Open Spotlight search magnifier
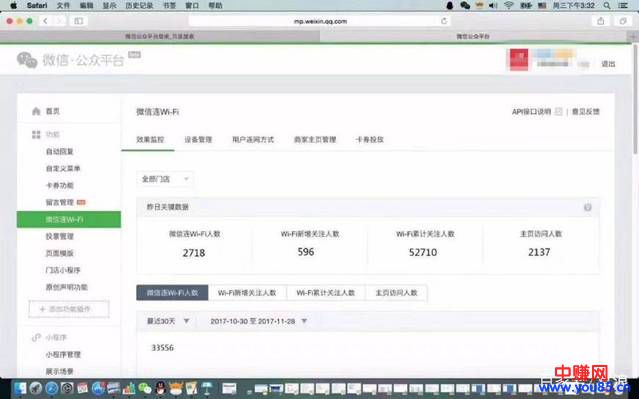Screen dimensions: 639x399 (x=607, y=5)
